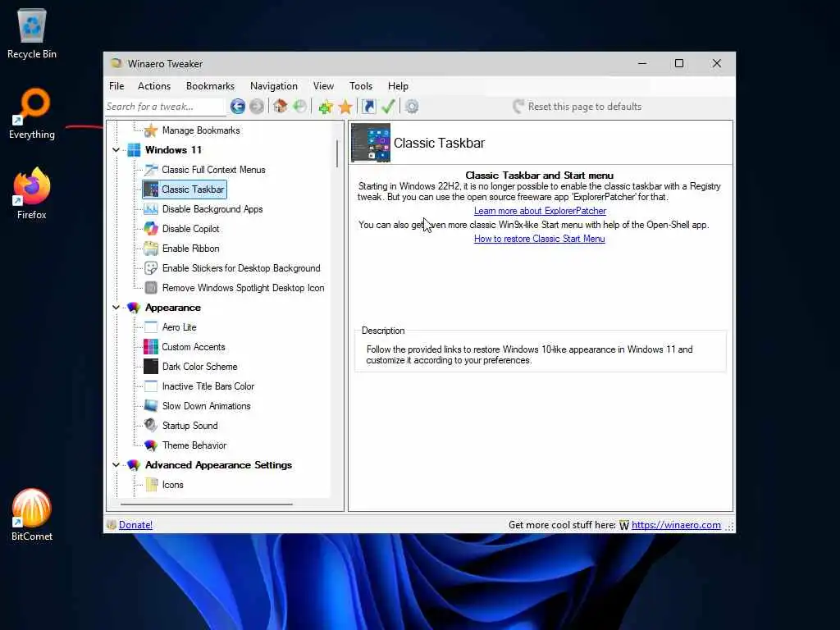840x630 pixels.
Task: Click the Classic Full Context Menus icon
Action: (x=151, y=170)
